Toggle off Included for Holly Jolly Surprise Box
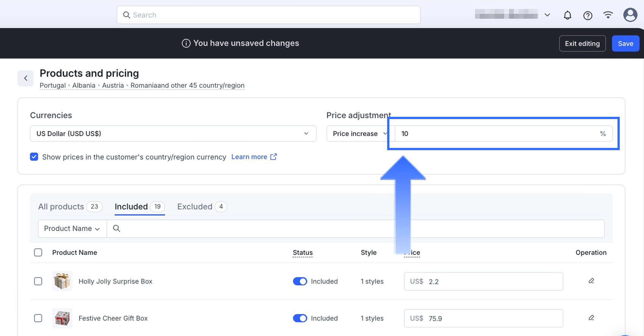 pos(300,281)
